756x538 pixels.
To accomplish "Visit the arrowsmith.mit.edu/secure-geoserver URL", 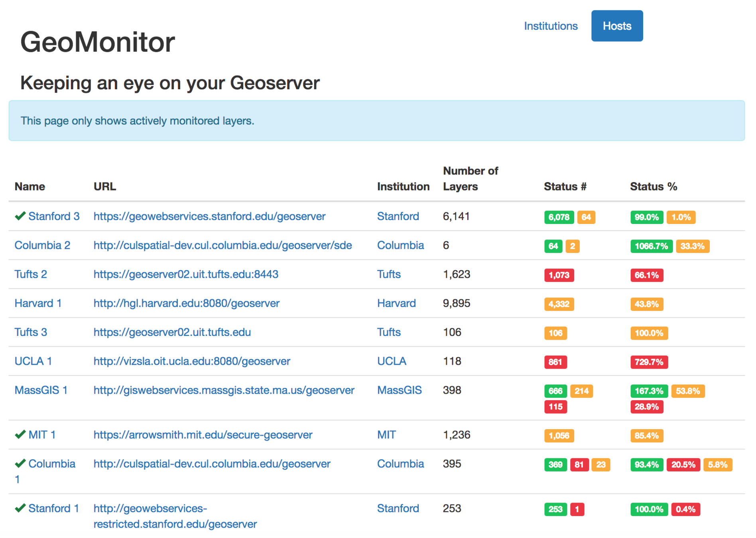I will 203,435.
